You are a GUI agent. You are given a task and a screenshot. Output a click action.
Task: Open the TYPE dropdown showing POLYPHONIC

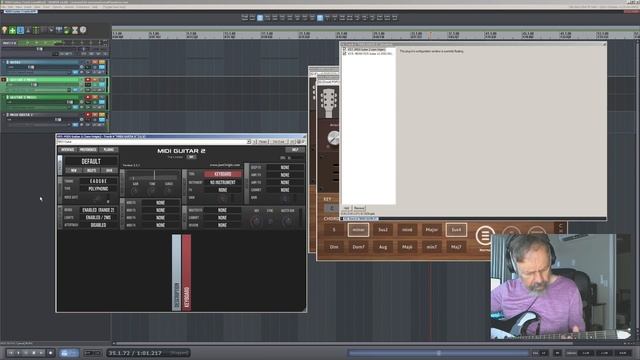point(98,189)
